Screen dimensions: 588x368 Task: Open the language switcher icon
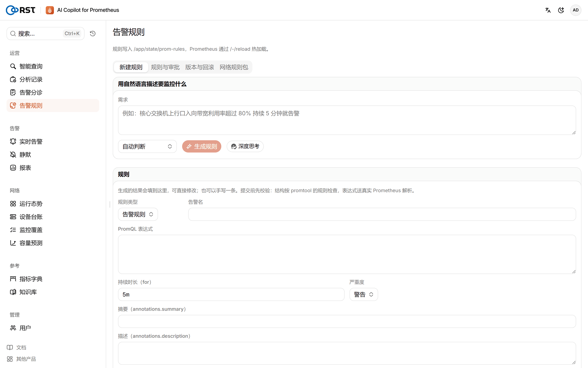(548, 10)
